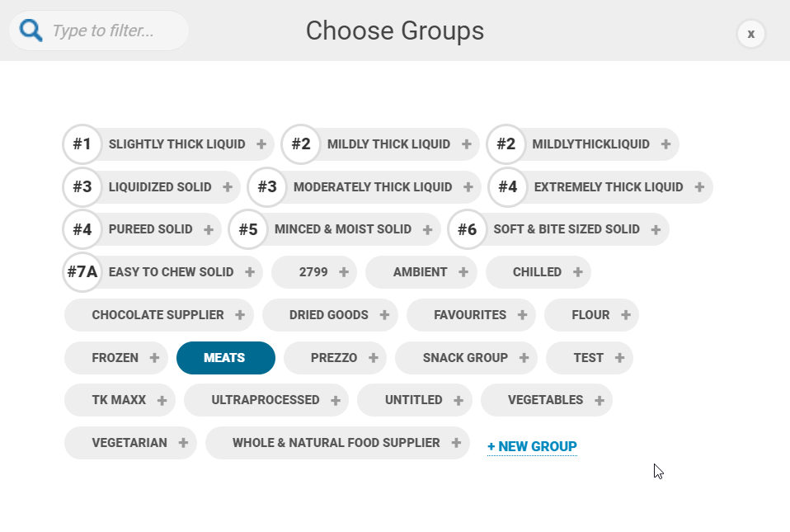The height and width of the screenshot is (532, 790).
Task: Click plus icon beside Flour
Action: 626,315
